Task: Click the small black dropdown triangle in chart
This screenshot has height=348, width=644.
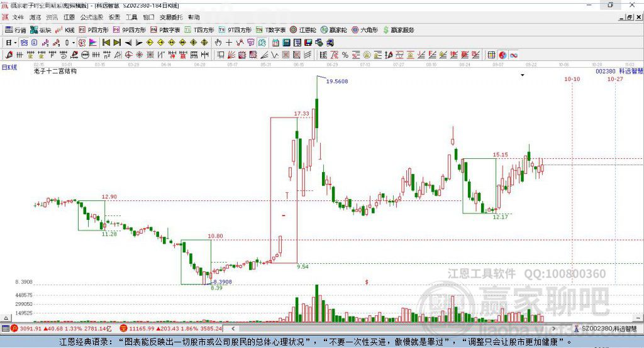Action: 523,75
